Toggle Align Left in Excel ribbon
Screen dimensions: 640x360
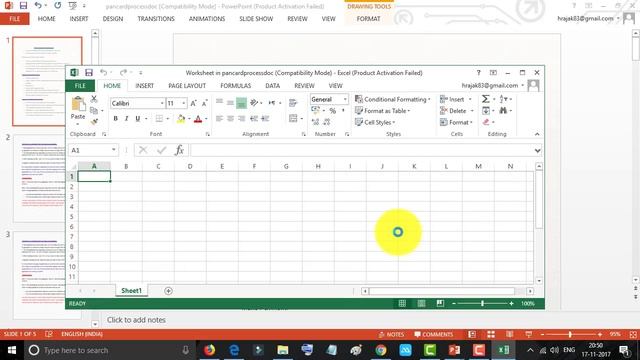point(219,118)
